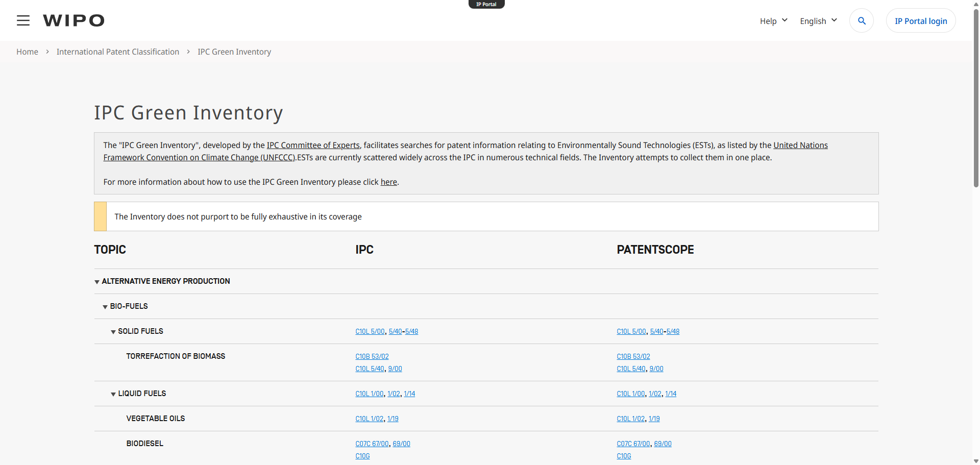The image size is (980, 465).
Task: Go to Home breadcrumb
Action: [x=27, y=52]
